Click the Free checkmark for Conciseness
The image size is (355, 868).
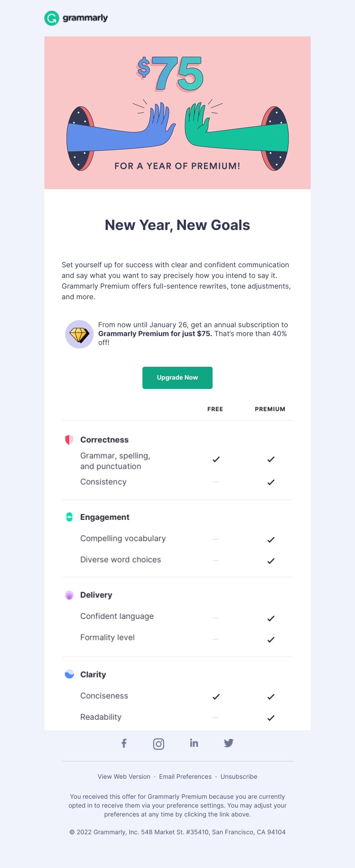tap(216, 697)
